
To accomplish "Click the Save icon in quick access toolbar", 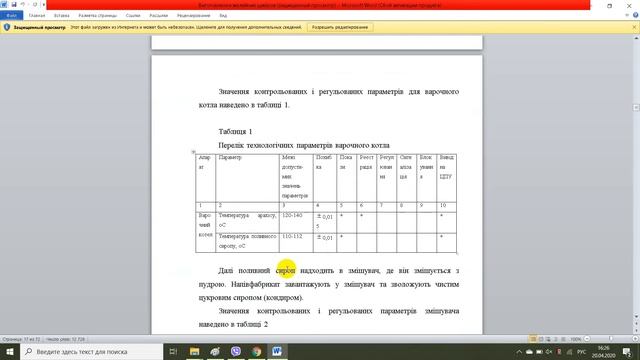I will [x=14, y=4].
